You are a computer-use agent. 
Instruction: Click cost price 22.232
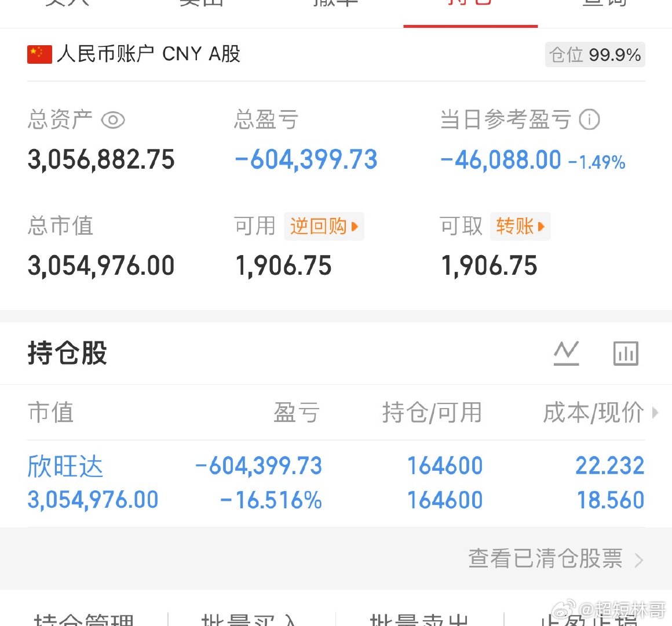tap(610, 465)
